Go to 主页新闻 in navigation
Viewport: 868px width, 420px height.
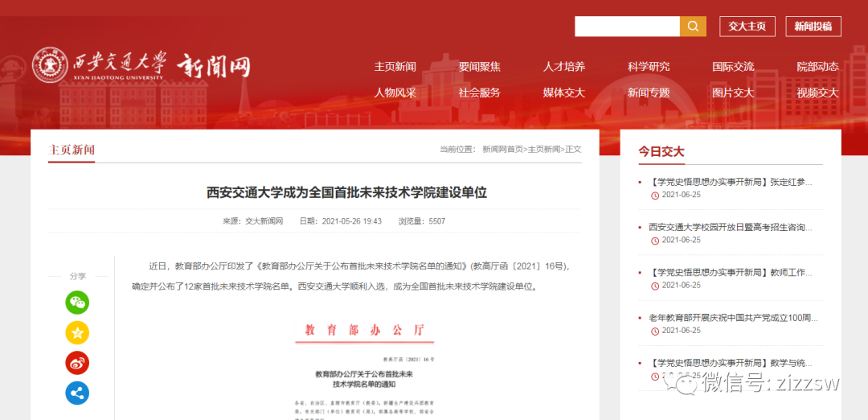[x=395, y=67]
